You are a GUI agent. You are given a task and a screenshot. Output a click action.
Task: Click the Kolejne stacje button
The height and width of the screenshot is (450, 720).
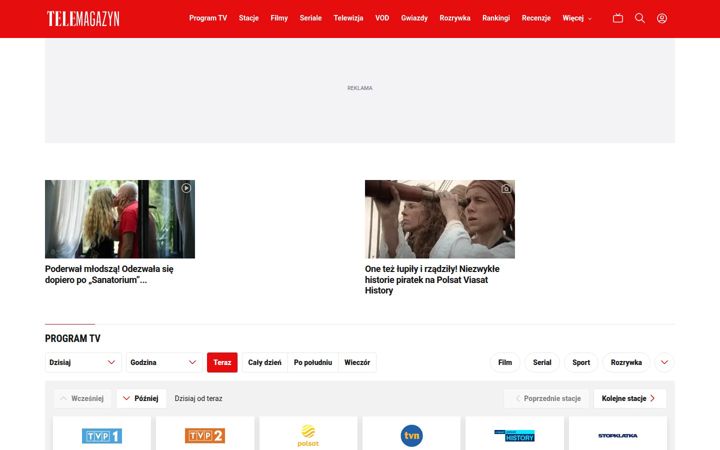630,399
